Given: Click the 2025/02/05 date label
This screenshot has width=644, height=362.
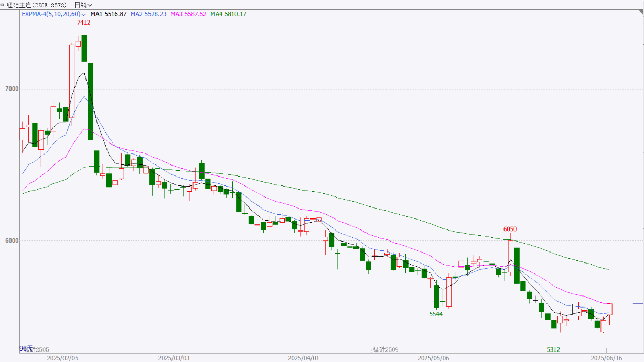Looking at the screenshot, I should [62, 358].
